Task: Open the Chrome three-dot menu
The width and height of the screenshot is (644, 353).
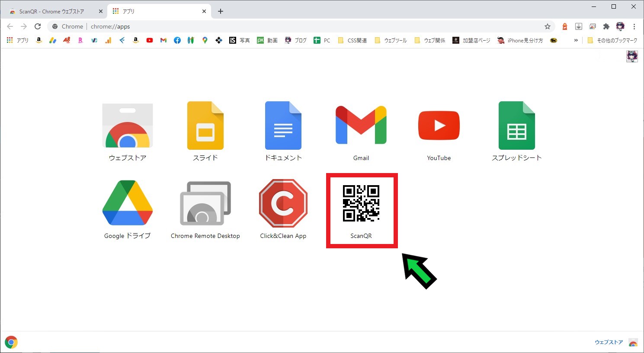Action: pos(634,26)
